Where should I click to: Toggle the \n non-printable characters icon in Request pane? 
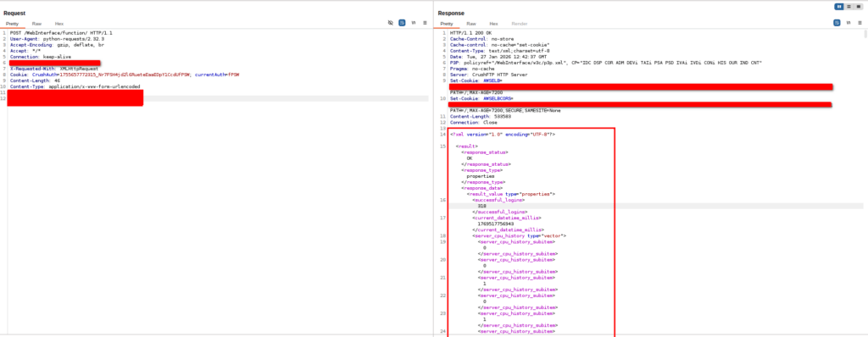414,23
